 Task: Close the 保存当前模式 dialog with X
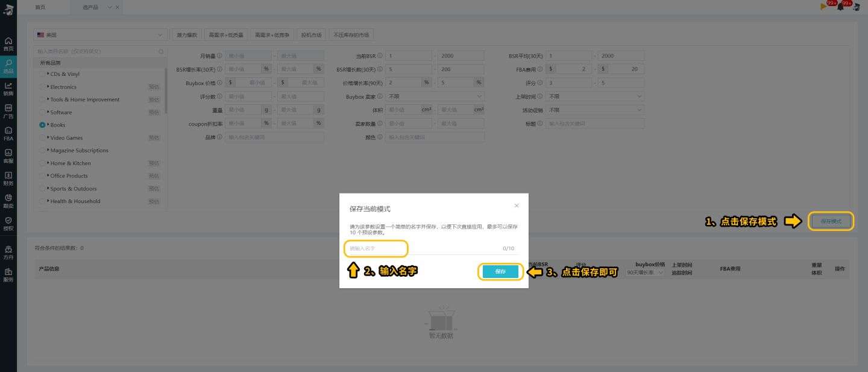(x=517, y=206)
